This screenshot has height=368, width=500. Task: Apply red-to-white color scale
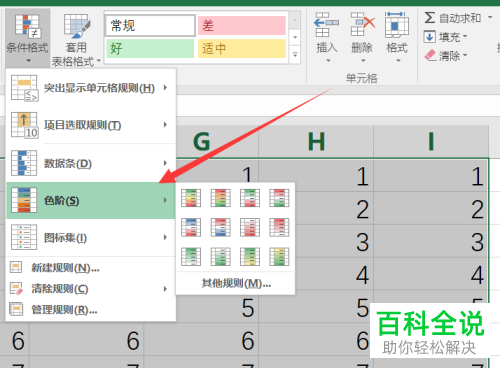click(279, 227)
